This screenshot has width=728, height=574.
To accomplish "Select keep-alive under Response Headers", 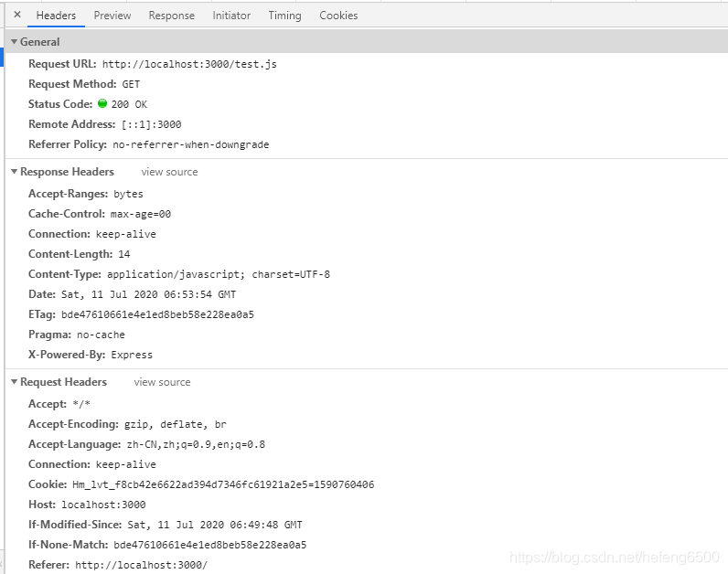I will 126,234.
